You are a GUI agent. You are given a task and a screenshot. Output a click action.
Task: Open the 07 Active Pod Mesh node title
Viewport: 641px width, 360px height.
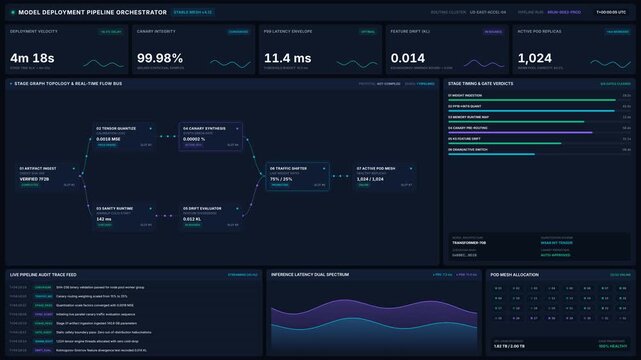click(376, 168)
